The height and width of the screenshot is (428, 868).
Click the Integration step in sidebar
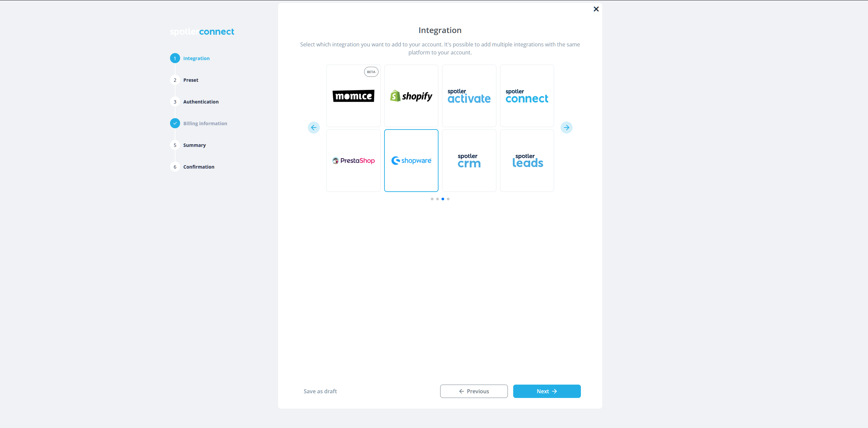(x=196, y=58)
